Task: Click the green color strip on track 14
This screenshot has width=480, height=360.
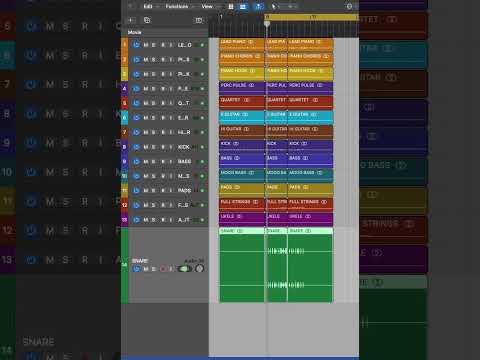Action: pos(124,265)
